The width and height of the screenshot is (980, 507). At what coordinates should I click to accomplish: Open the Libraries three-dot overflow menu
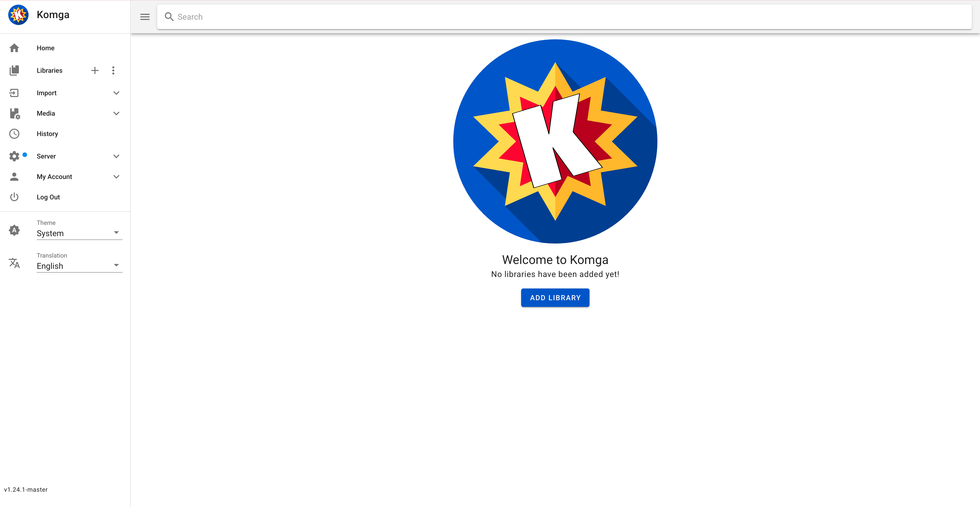tap(113, 70)
